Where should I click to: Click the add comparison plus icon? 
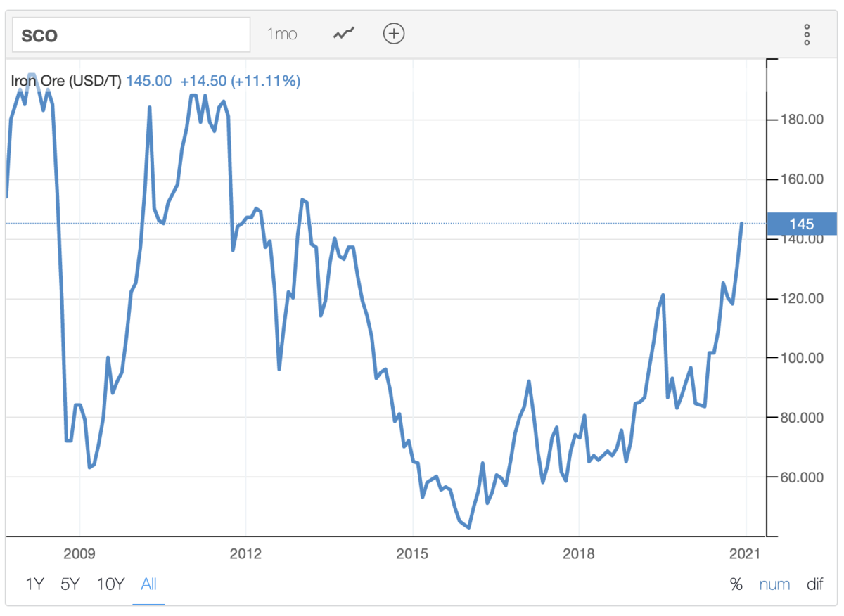point(394,33)
